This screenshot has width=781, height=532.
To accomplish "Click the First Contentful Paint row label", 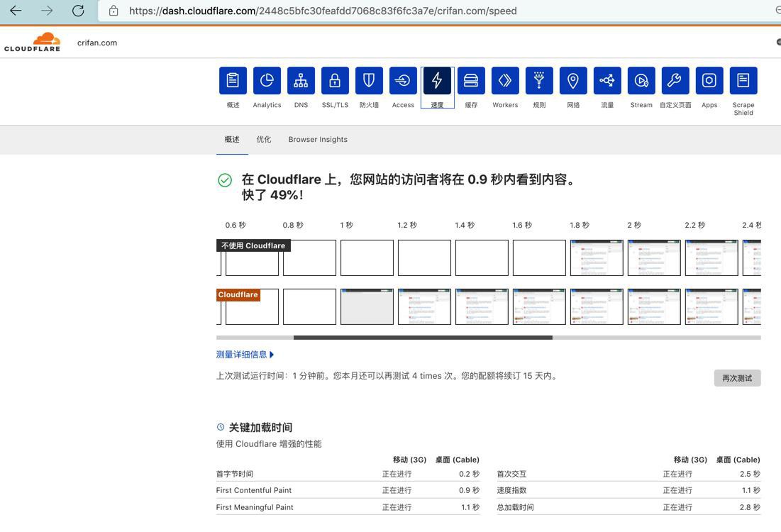I will coord(254,490).
